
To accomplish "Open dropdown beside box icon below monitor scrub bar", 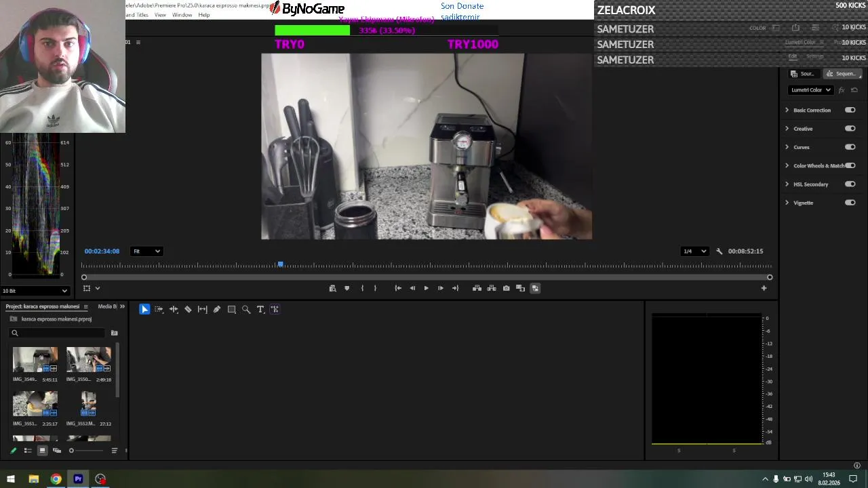I will [x=97, y=289].
